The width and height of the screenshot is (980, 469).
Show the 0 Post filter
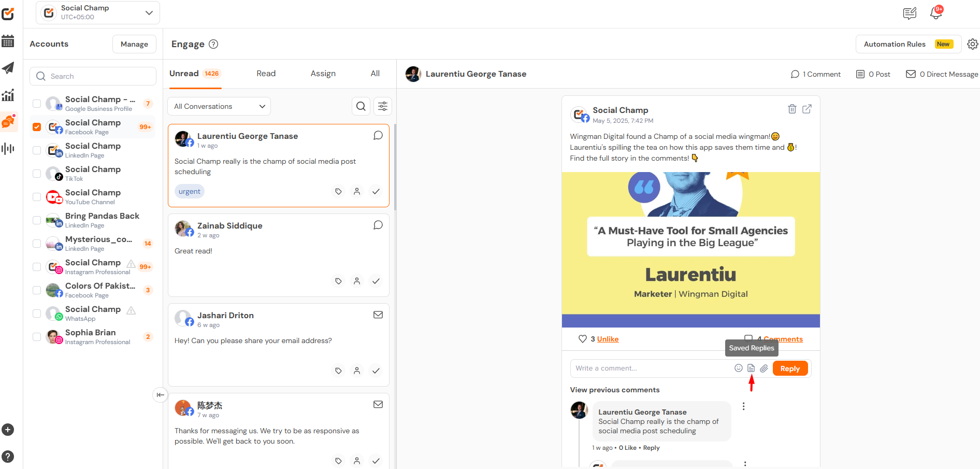pyautogui.click(x=873, y=74)
